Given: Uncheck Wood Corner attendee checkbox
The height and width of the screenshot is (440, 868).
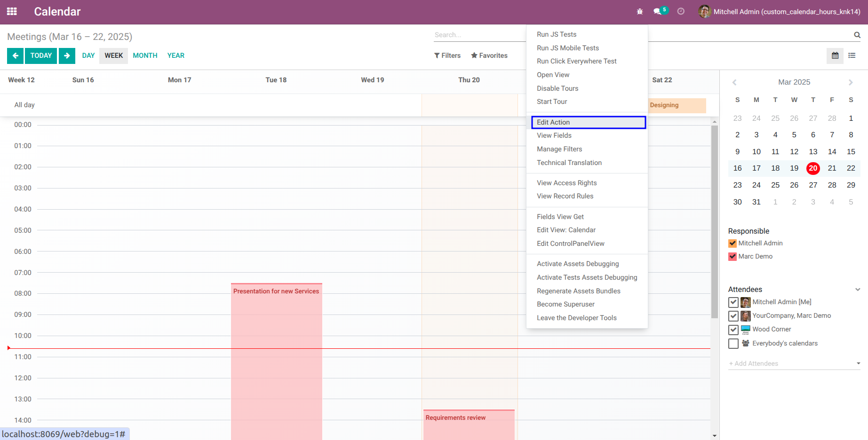Looking at the screenshot, I should click(x=733, y=330).
